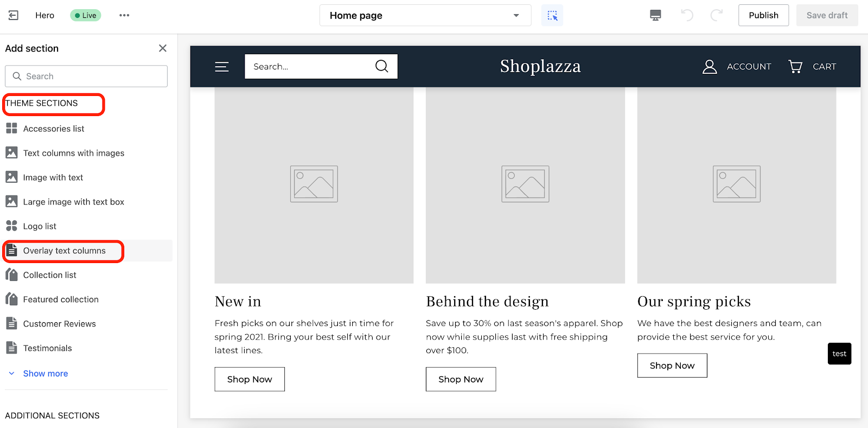The height and width of the screenshot is (428, 868).
Task: Click the magnifier icon in store search
Action: click(x=382, y=66)
